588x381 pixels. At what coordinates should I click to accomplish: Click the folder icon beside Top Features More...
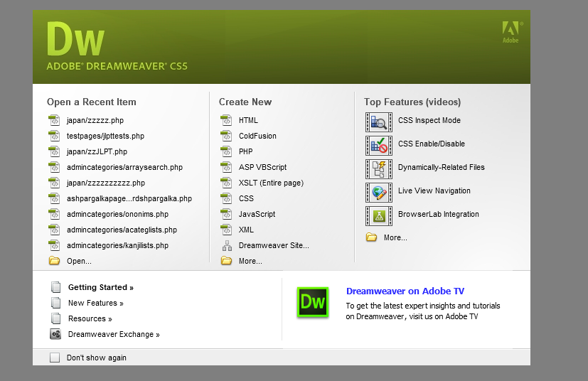pos(372,237)
